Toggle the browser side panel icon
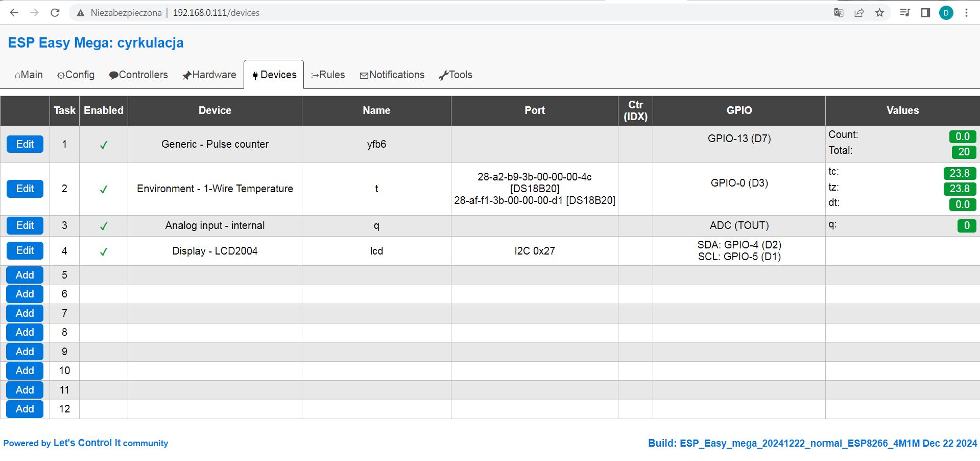 (925, 13)
